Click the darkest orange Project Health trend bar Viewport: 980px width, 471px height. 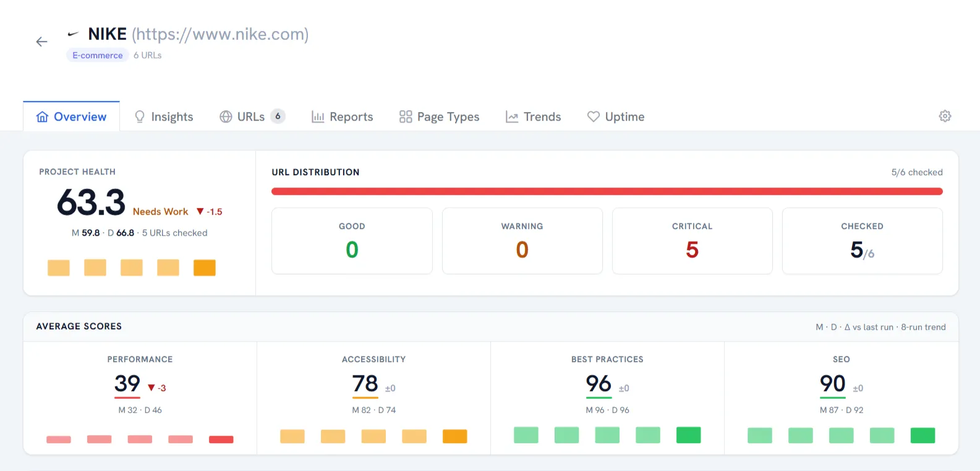pyautogui.click(x=205, y=268)
